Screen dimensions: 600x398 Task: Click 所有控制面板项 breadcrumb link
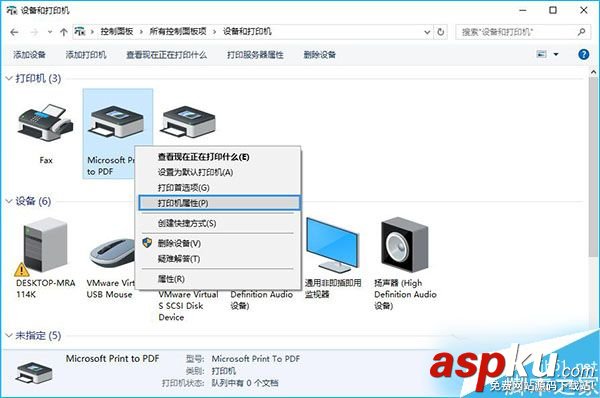point(178,32)
